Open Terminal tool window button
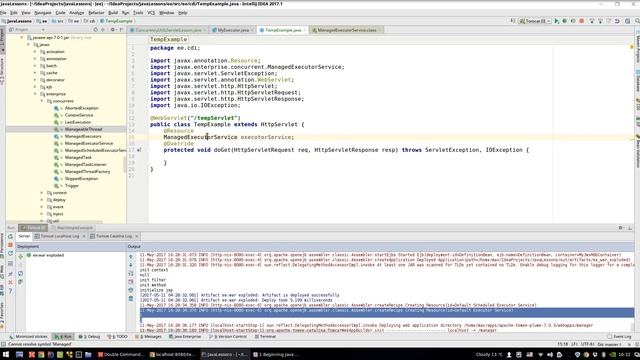Screen dimensions: 640x360 [x=265, y=337]
